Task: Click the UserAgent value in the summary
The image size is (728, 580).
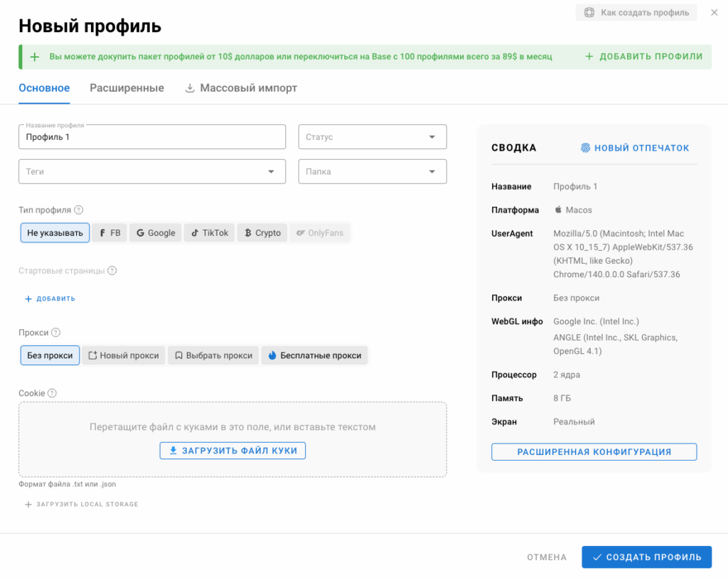Action: (x=623, y=254)
